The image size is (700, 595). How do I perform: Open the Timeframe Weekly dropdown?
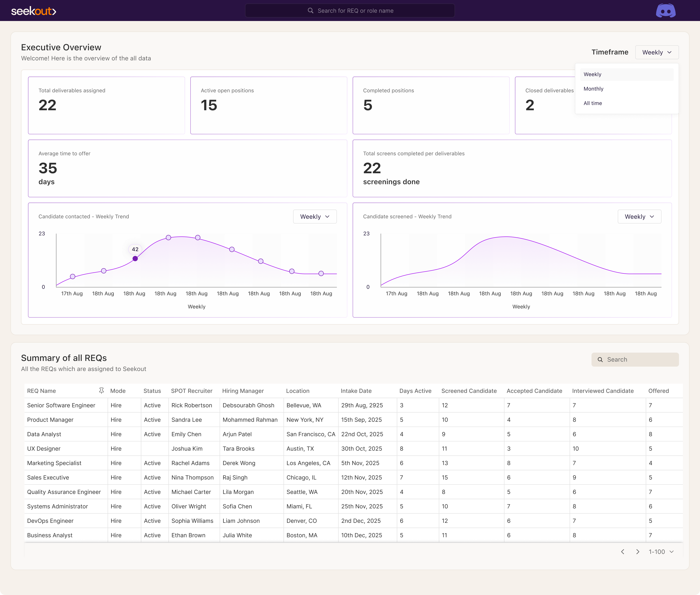(657, 52)
